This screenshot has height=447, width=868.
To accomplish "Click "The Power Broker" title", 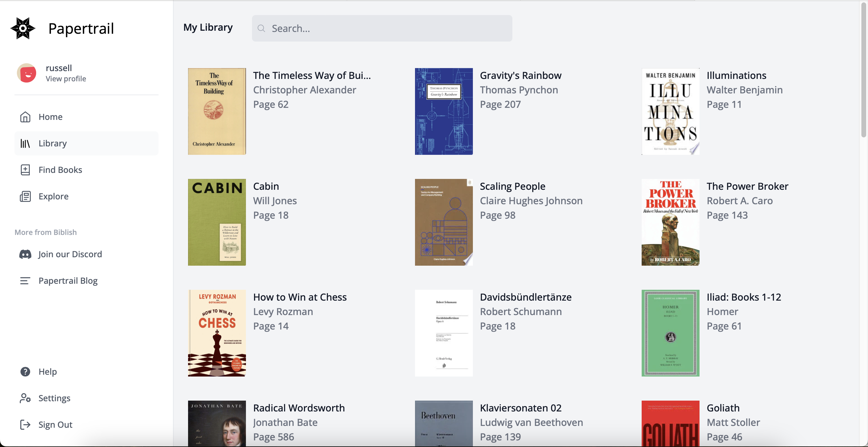I will (x=747, y=186).
